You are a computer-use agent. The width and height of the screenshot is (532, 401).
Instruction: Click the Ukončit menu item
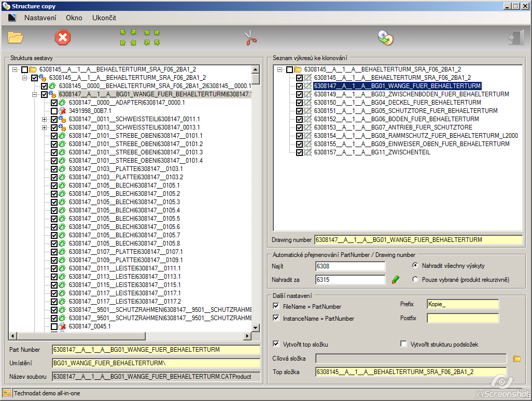point(104,18)
